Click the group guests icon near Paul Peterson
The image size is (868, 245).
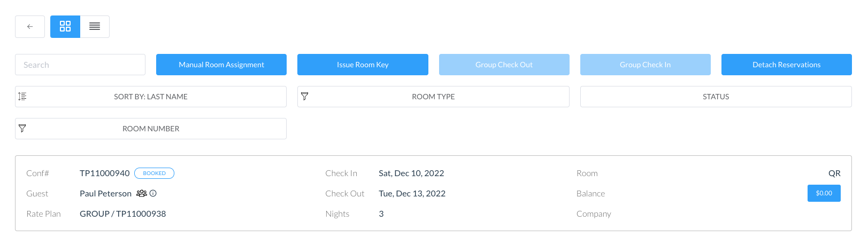(141, 194)
